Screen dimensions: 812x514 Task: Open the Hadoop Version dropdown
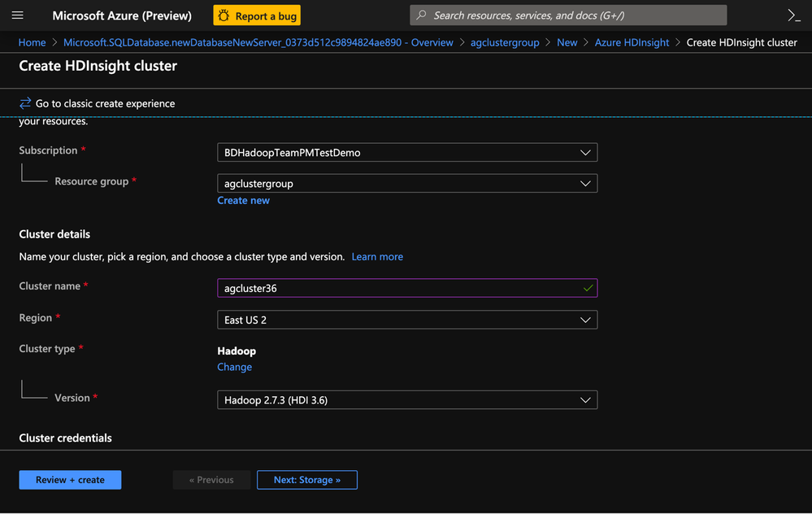click(x=406, y=400)
